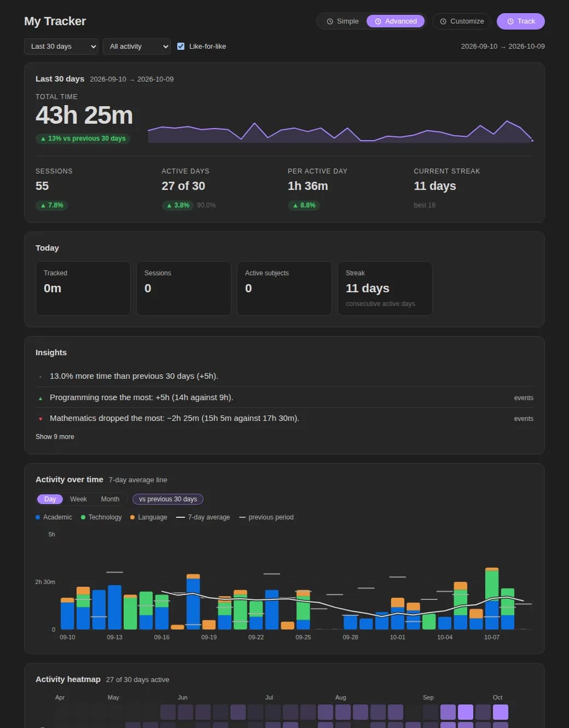
Task: Click the total time sparkline chart
Action: pyautogui.click(x=340, y=131)
